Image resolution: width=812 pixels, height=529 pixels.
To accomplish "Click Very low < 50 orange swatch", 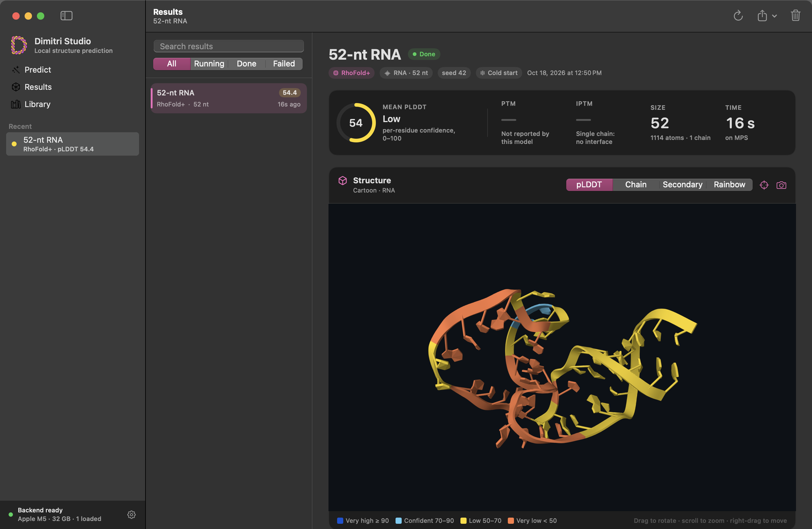I will pyautogui.click(x=511, y=521).
